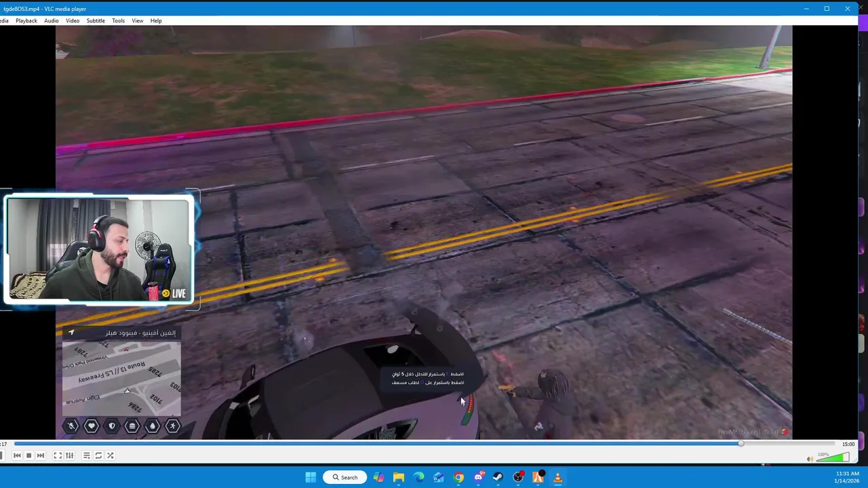
Task: Open Discord from the taskbar
Action: 479,477
